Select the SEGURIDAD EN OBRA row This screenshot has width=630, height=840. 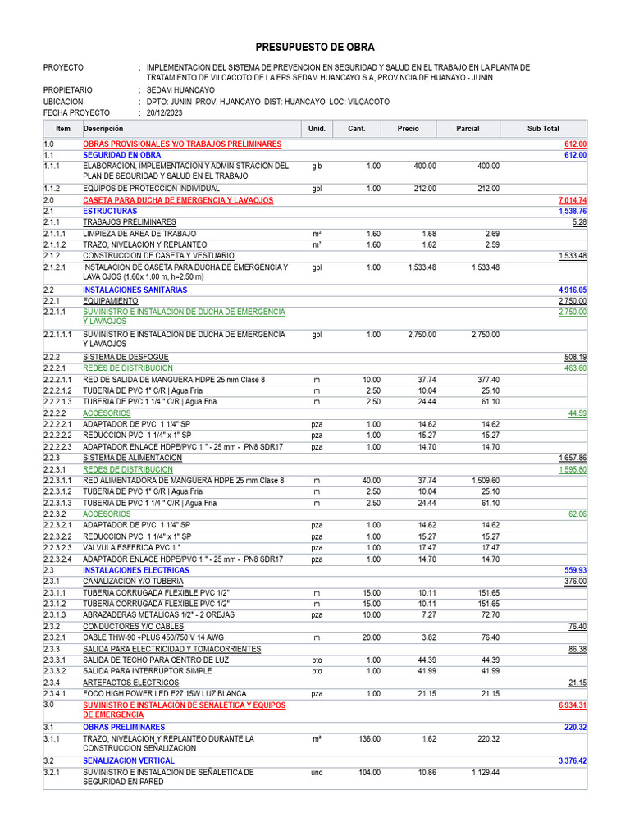click(315, 155)
